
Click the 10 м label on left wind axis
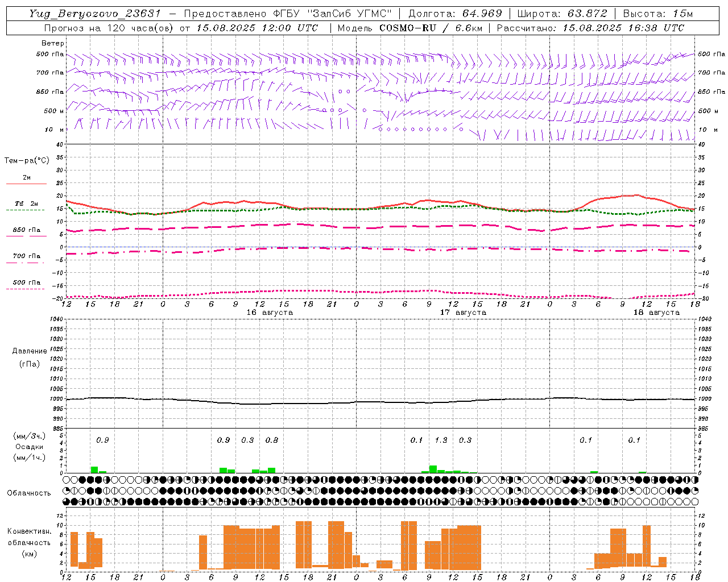tap(54, 130)
